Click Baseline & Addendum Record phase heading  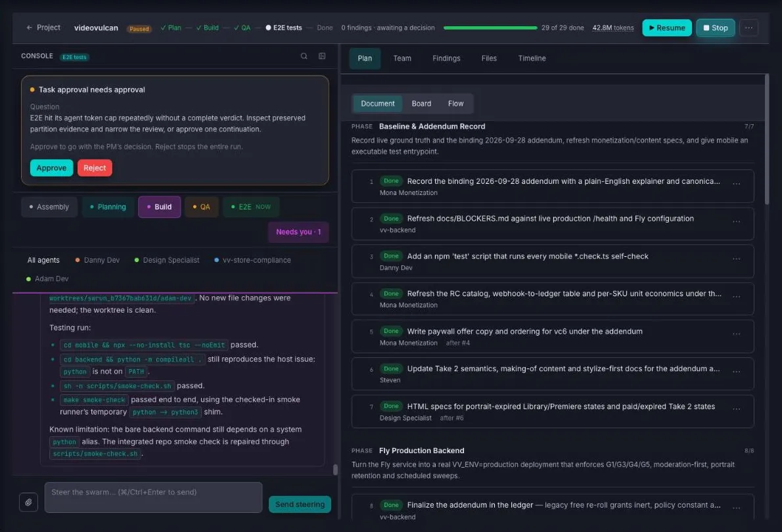tap(432, 126)
